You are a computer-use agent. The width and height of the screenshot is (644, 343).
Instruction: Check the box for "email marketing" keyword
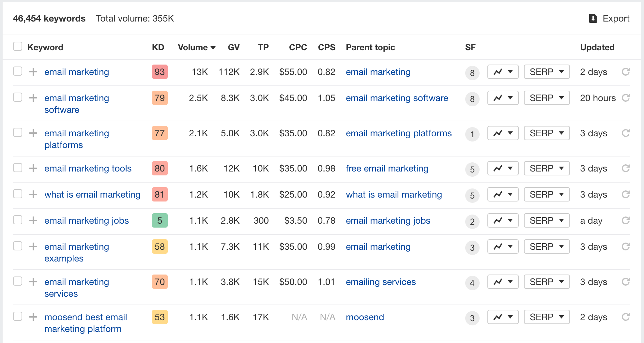point(18,71)
